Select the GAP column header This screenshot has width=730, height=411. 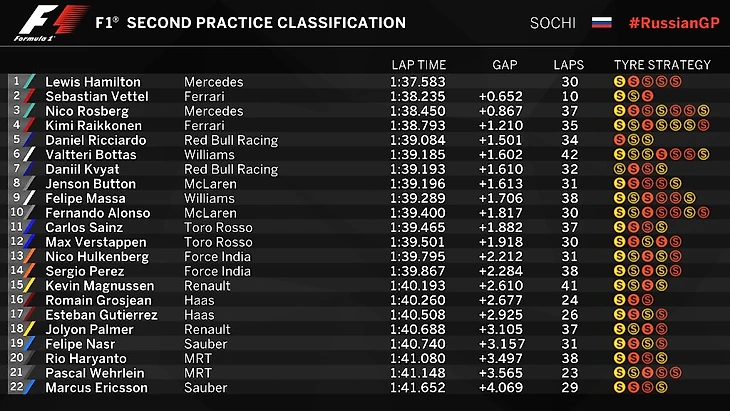(x=505, y=65)
